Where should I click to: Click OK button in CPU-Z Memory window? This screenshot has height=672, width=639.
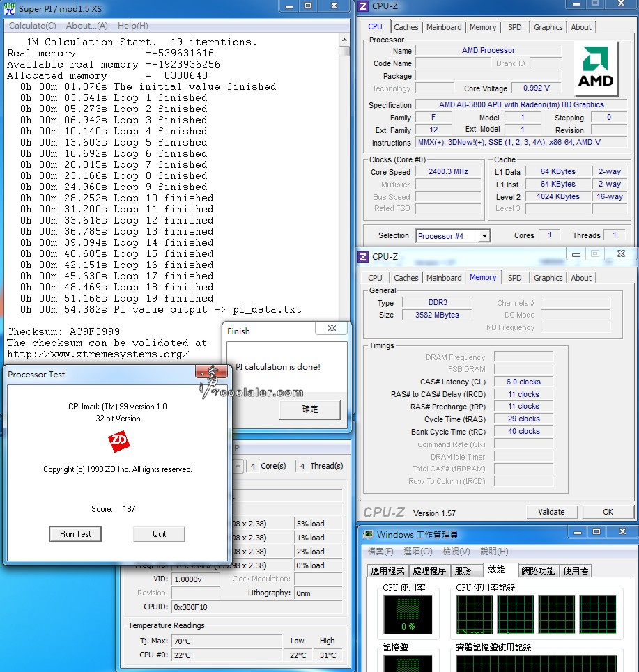tap(608, 512)
